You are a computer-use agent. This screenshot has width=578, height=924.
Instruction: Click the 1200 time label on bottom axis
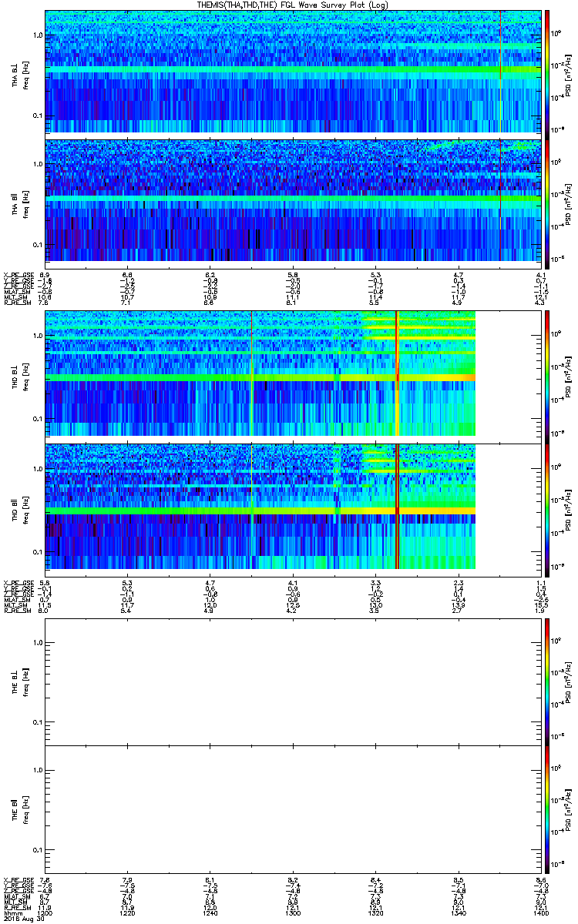pyautogui.click(x=45, y=912)
